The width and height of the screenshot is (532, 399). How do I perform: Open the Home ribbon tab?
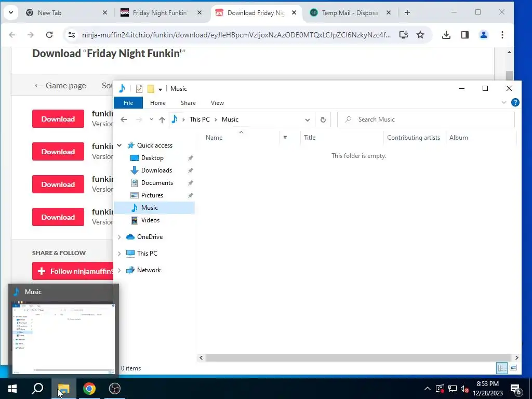pyautogui.click(x=158, y=103)
